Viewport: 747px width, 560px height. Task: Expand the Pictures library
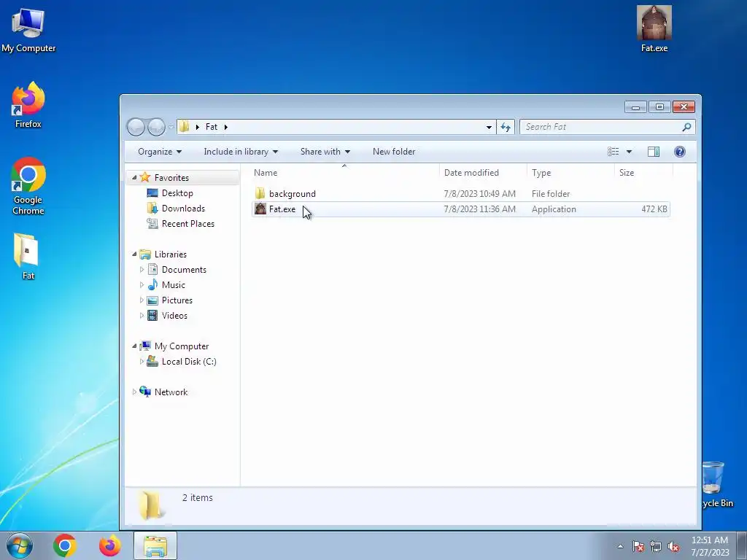coord(142,300)
